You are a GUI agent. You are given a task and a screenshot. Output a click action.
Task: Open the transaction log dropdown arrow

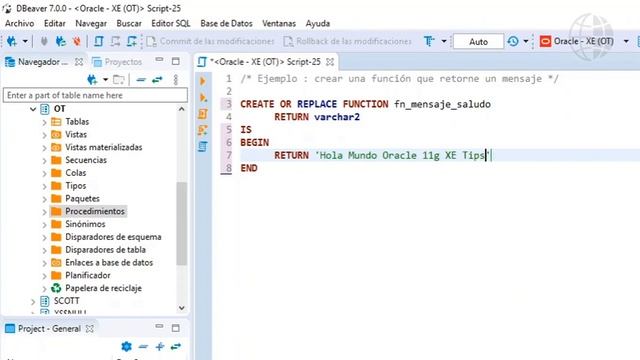526,41
